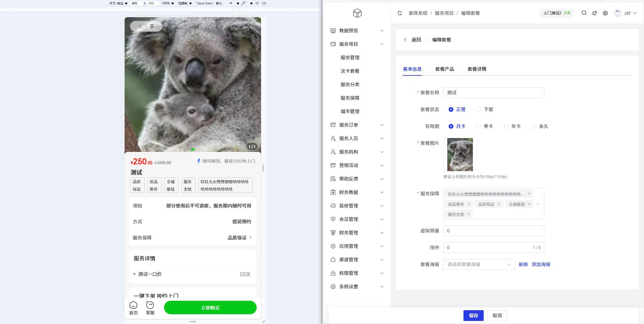Choose the 季卡 validity radio option

point(479,126)
